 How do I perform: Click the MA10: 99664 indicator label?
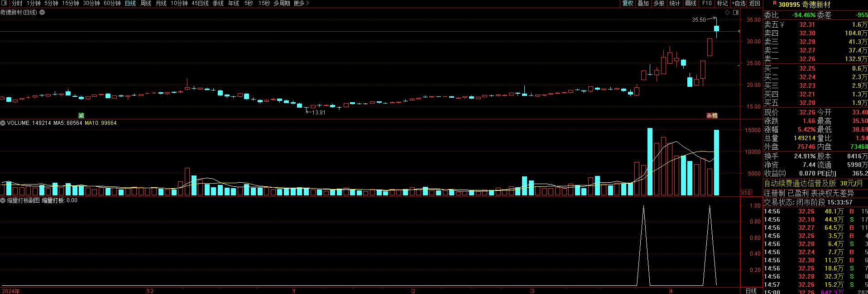101,123
